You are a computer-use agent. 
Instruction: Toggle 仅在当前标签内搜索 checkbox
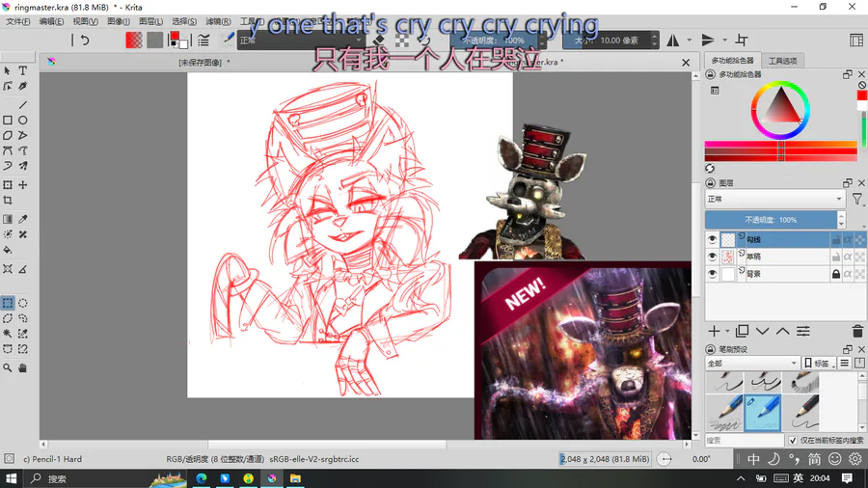coord(793,441)
